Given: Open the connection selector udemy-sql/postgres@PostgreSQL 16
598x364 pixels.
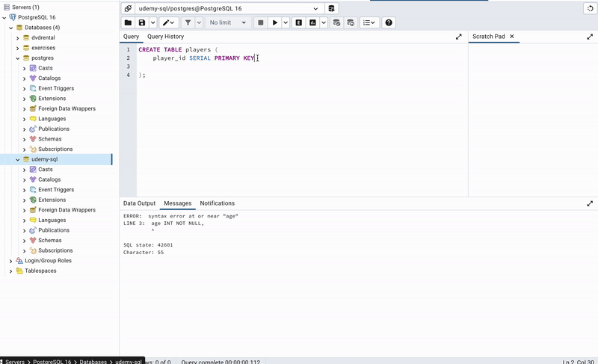Looking at the screenshot, I should [x=229, y=8].
